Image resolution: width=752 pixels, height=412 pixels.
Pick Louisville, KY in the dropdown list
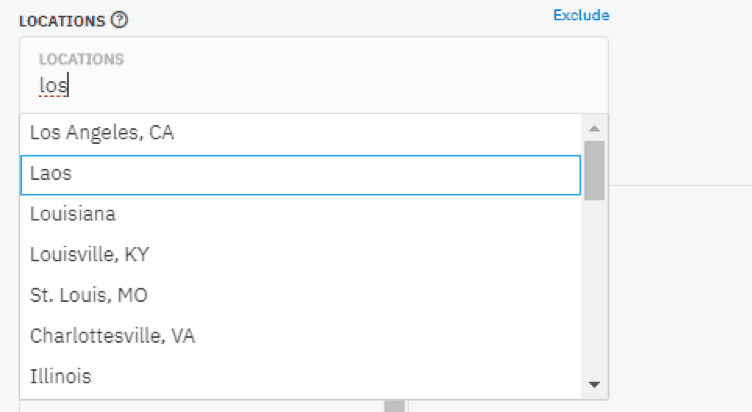pos(300,255)
